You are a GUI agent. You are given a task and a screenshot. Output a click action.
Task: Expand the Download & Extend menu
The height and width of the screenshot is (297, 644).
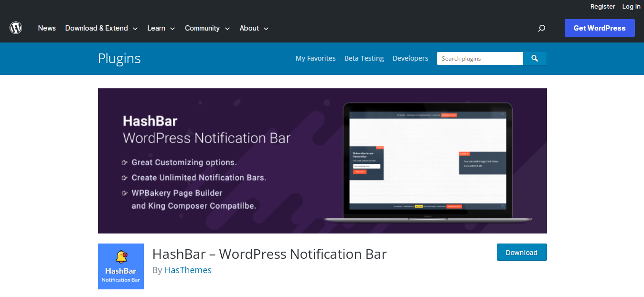coord(101,28)
